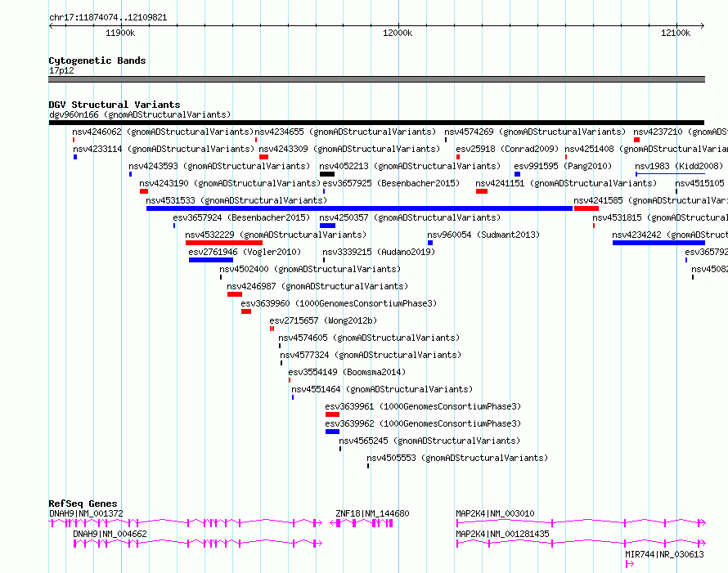
Task: Open the nsv4234655 variant label
Action: tap(345, 132)
